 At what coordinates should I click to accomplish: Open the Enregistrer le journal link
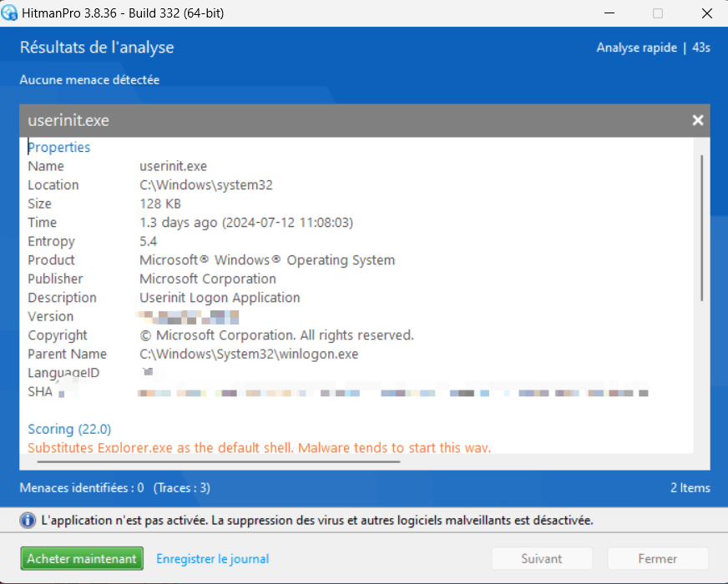pos(213,559)
